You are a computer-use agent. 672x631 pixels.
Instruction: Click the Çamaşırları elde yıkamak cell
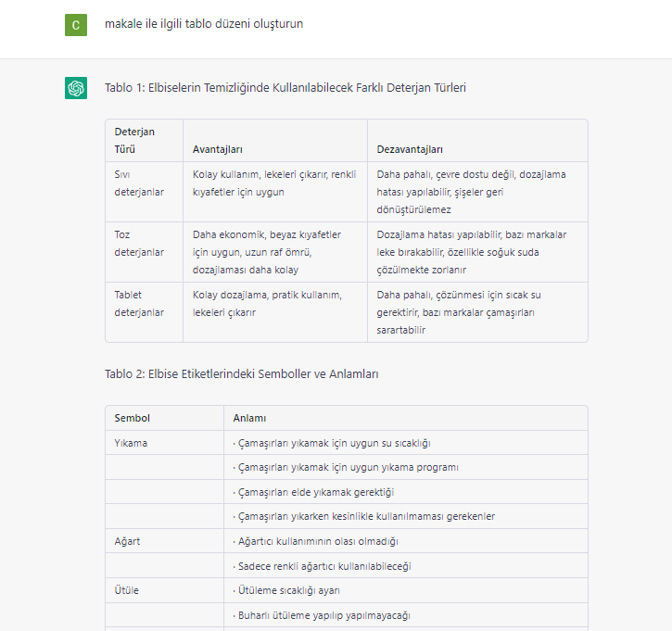point(405,492)
